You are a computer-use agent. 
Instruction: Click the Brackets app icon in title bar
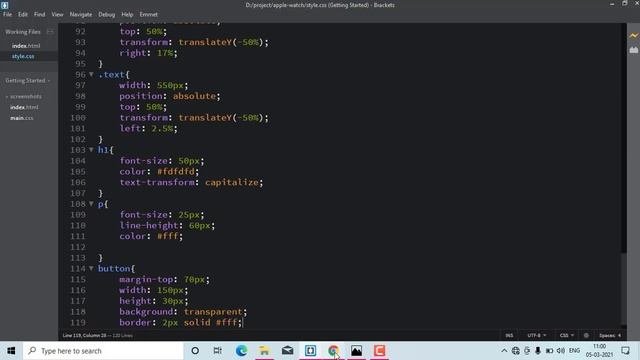(4, 5)
